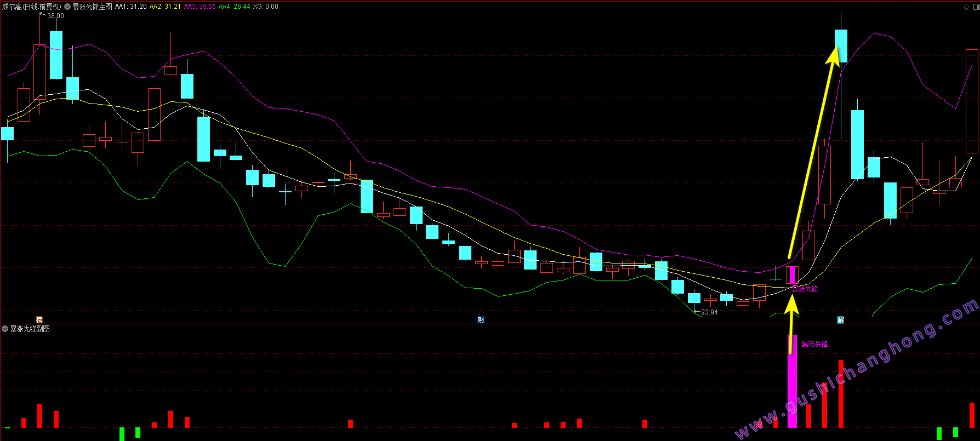Image resolution: width=980 pixels, height=441 pixels.
Task: Click the 暴涨先锋 signal label in main chart
Action: tap(805, 289)
